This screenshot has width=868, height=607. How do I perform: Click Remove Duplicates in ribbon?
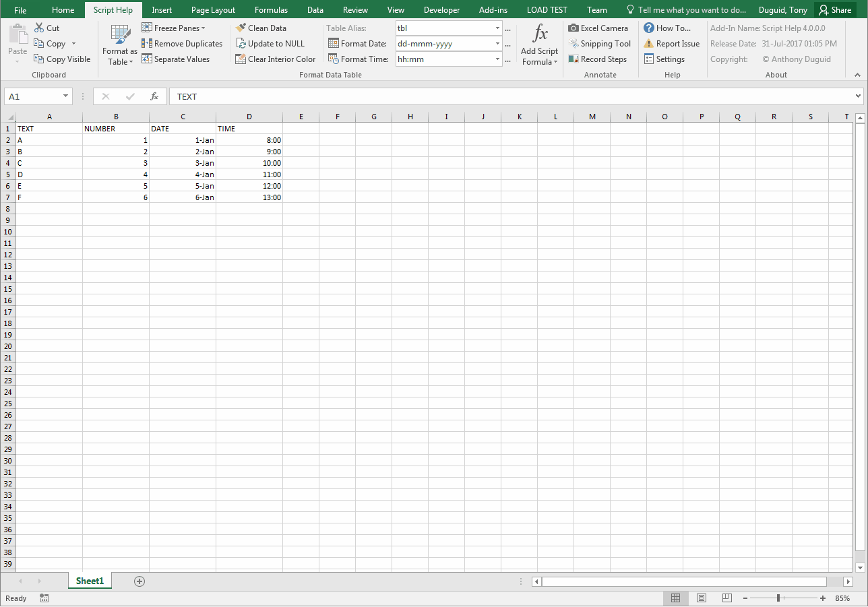[x=182, y=44]
